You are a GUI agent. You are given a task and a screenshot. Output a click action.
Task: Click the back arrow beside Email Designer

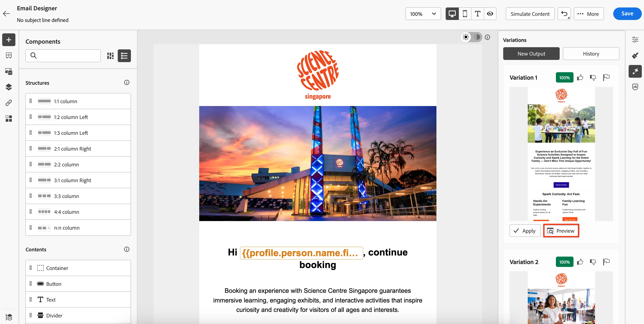[x=6, y=14]
